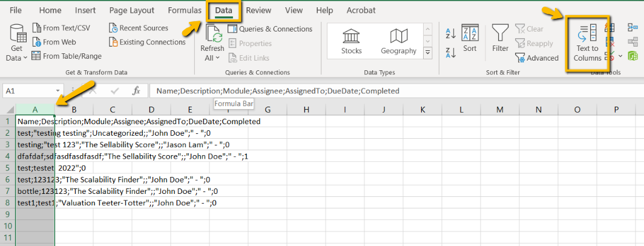Viewport: 644px width, 246px height.
Task: Sort A to Z ascending
Action: 450,33
